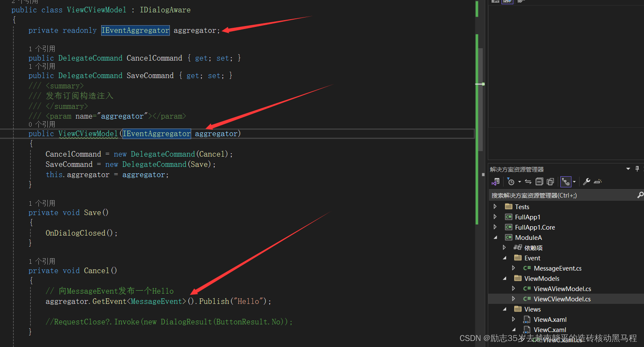The height and width of the screenshot is (347, 644).
Task: Select the FullApp1.Core project
Action: (535, 227)
